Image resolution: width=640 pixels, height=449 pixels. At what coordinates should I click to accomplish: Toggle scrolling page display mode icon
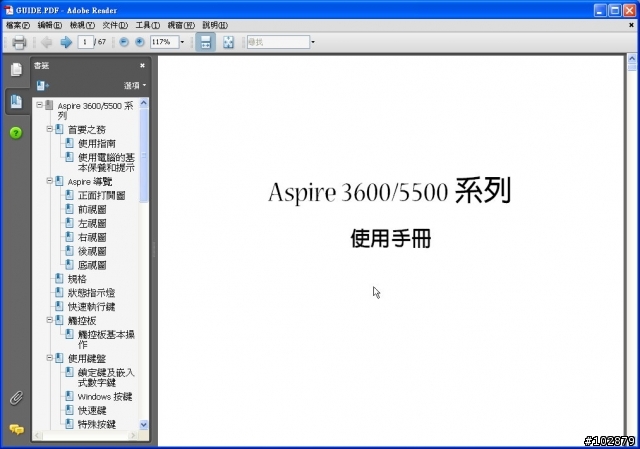[x=205, y=42]
